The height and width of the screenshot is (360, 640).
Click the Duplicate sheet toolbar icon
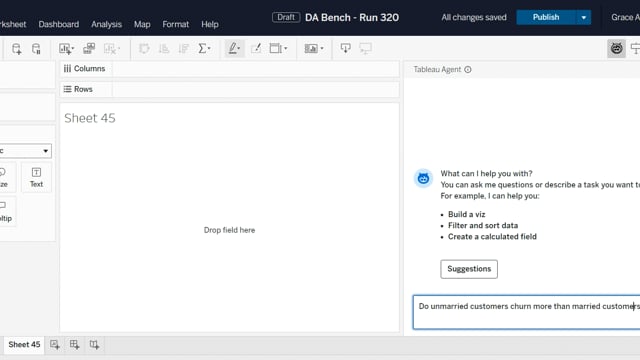point(89,49)
